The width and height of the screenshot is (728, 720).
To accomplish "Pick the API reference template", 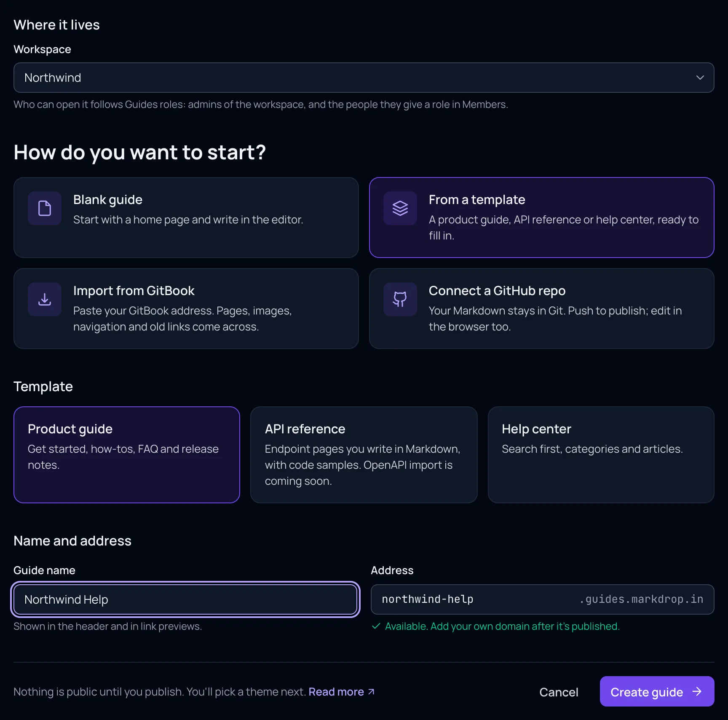I will tap(364, 455).
